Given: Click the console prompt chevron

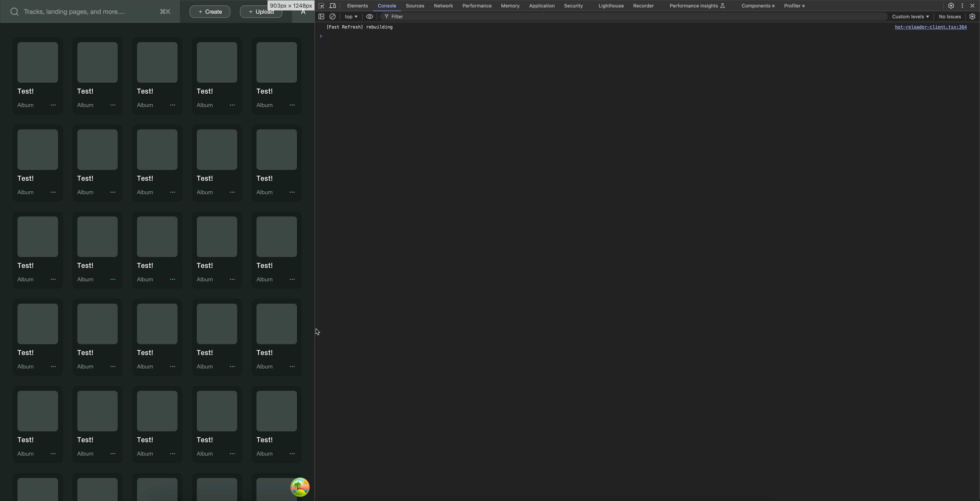Looking at the screenshot, I should (321, 36).
